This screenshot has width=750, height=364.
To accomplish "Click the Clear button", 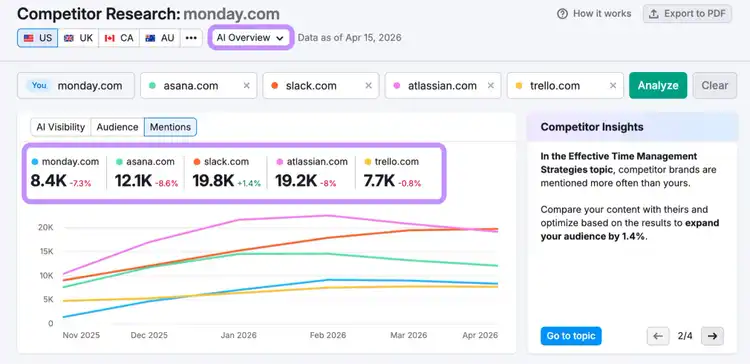I will (x=715, y=86).
